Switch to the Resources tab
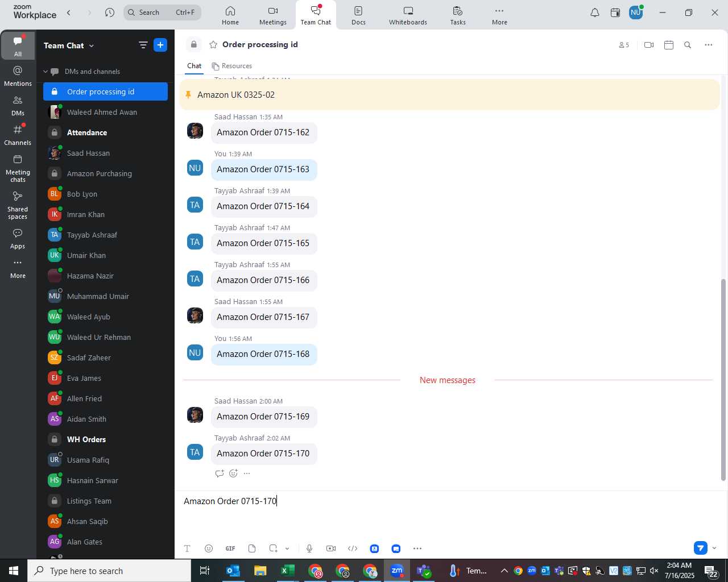The width and height of the screenshot is (728, 582). pyautogui.click(x=231, y=66)
